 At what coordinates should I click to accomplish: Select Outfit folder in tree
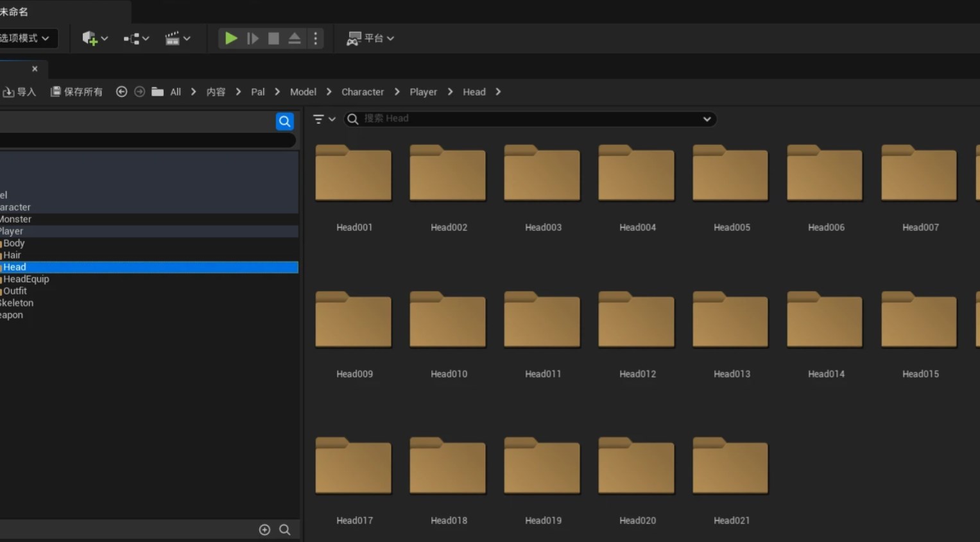pyautogui.click(x=15, y=291)
